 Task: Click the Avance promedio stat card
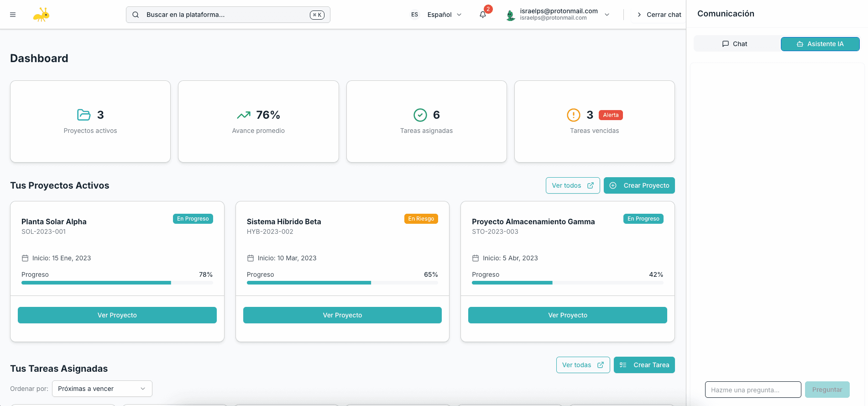tap(258, 121)
